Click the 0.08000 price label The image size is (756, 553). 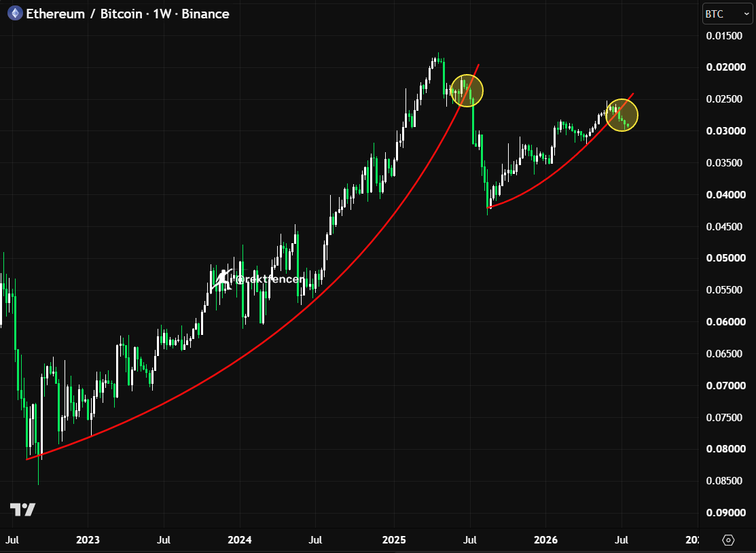click(x=725, y=449)
